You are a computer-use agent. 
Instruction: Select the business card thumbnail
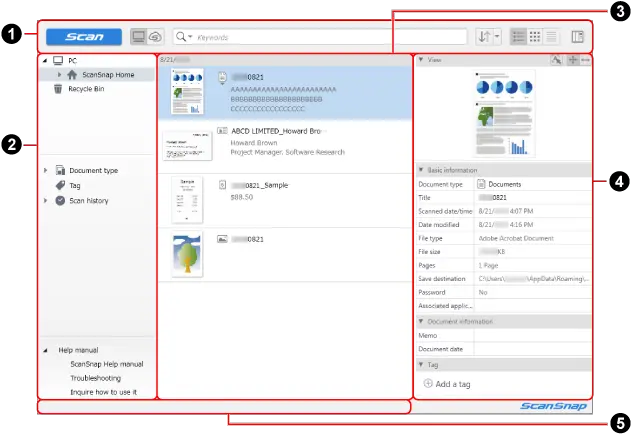coord(187,146)
